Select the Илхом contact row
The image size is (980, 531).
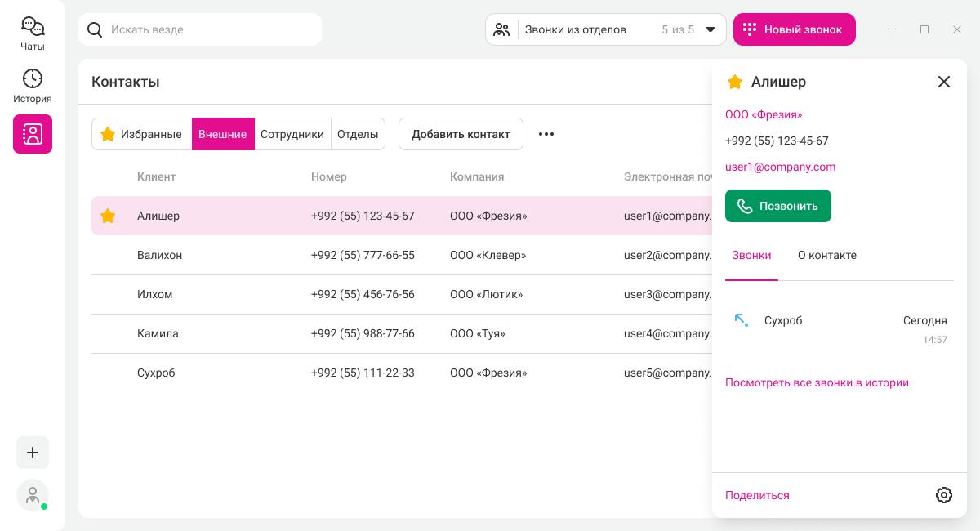(402, 294)
